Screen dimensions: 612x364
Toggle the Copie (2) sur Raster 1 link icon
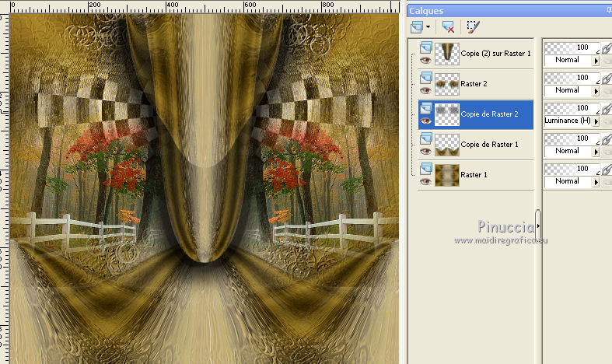(x=606, y=48)
